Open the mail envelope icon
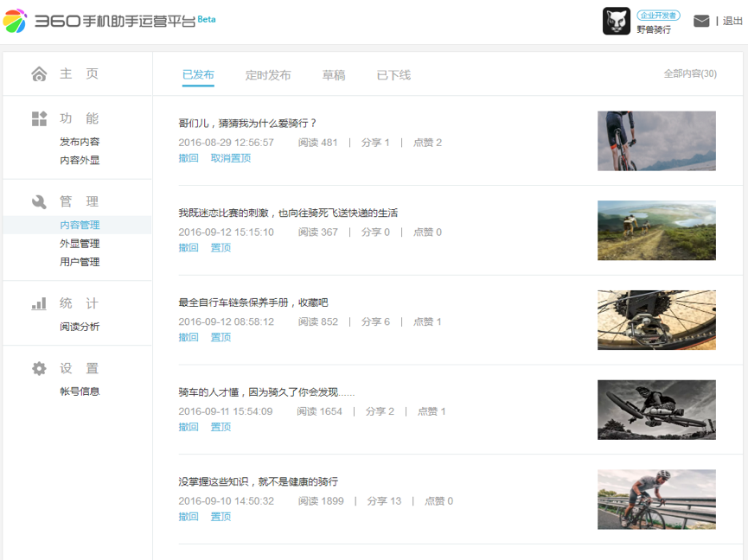The width and height of the screenshot is (748, 560). 700,21
